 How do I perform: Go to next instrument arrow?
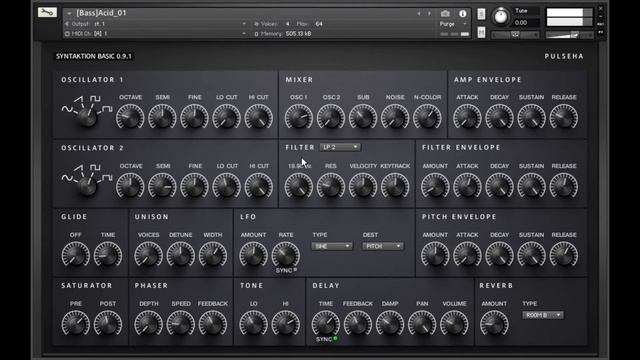click(429, 13)
